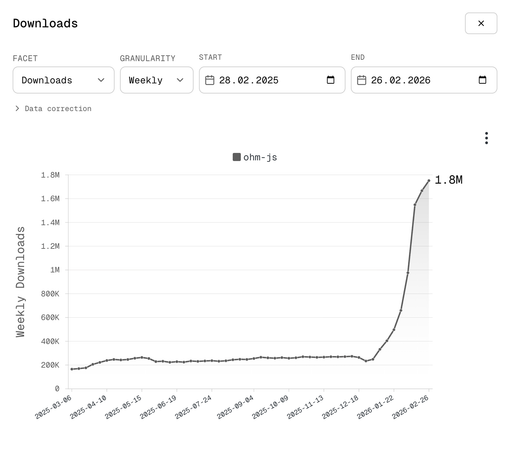Click the 2026-02-26 x-axis label
This screenshot has width=510, height=451.
coord(410,407)
